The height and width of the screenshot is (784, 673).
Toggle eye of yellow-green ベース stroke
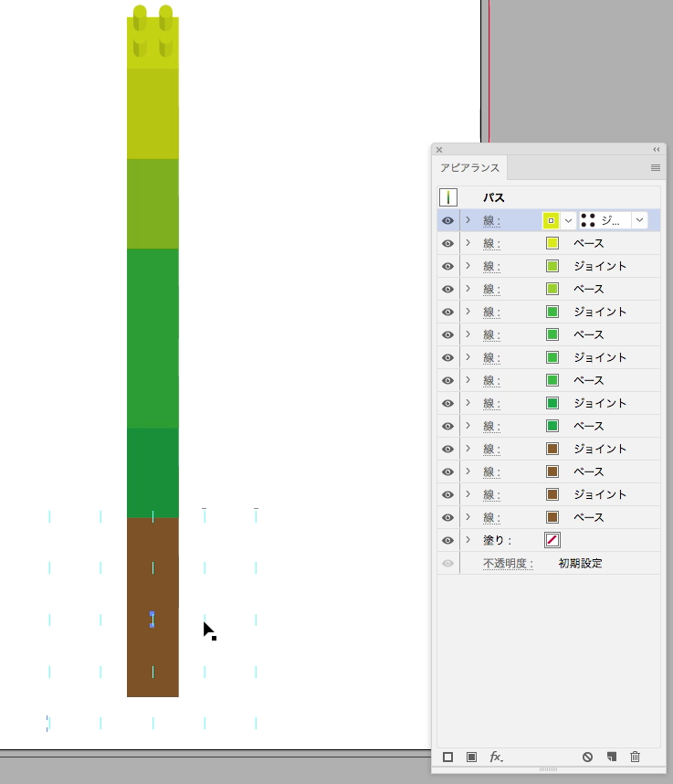tap(447, 289)
